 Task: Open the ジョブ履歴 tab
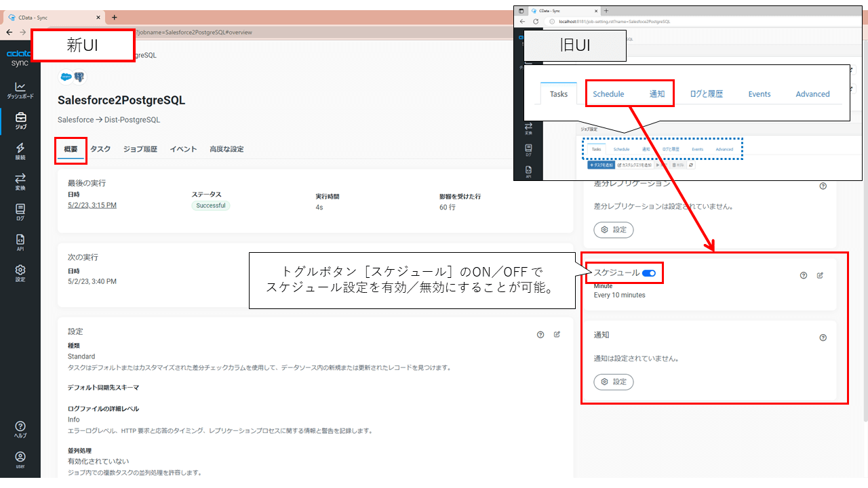click(140, 148)
